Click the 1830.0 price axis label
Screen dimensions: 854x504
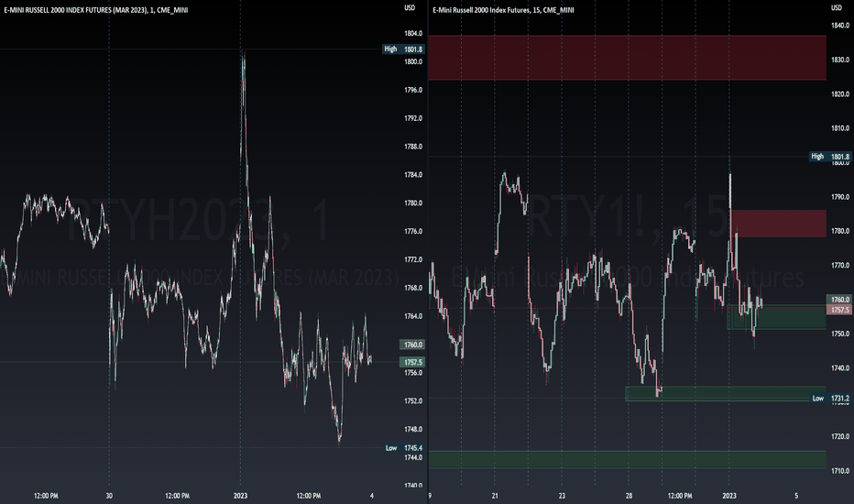840,60
